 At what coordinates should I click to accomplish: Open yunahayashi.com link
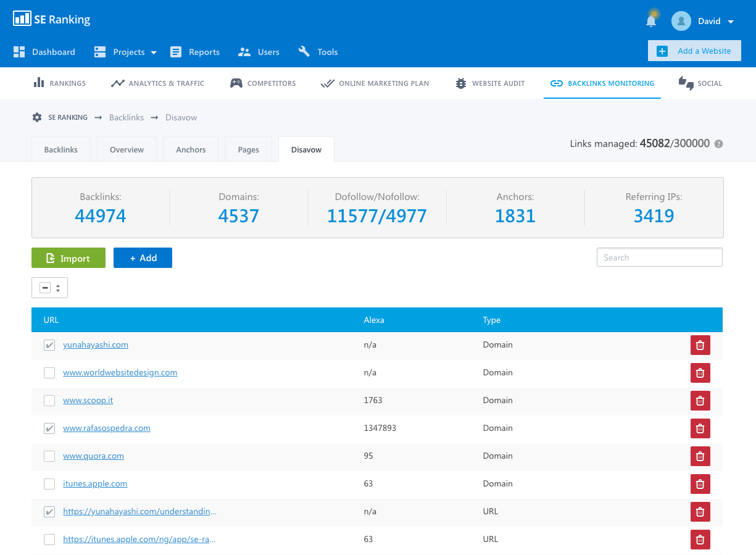pyautogui.click(x=96, y=344)
